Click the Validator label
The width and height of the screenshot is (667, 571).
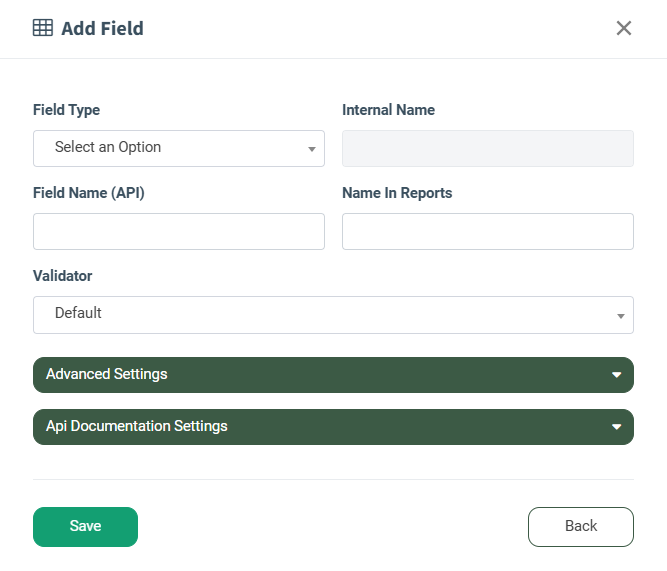[x=62, y=276]
